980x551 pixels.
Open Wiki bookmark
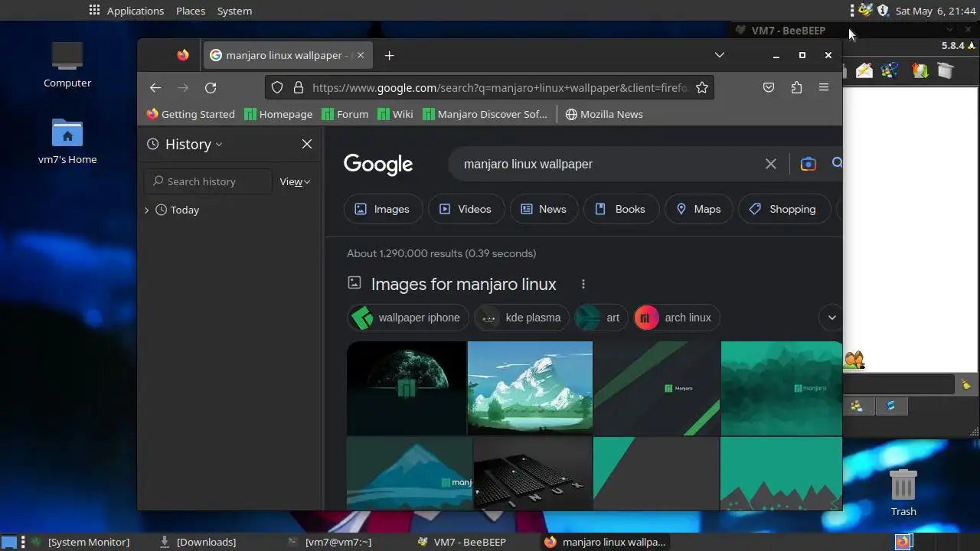click(395, 114)
